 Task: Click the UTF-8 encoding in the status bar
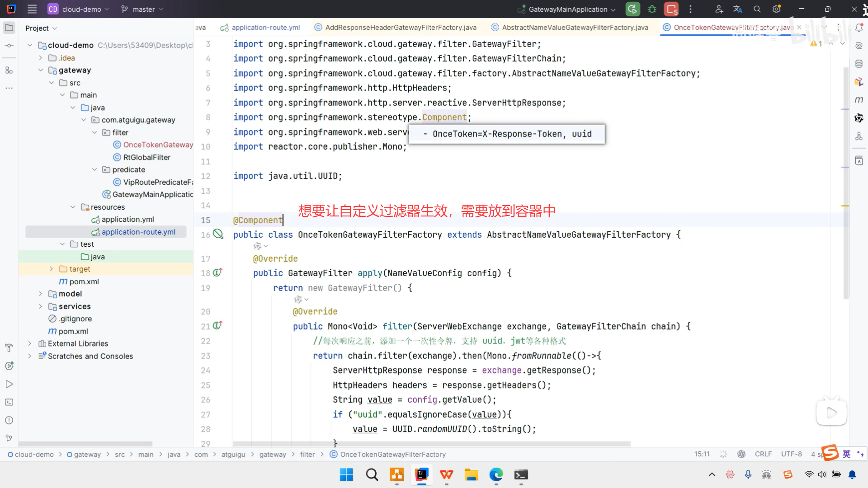coord(791,454)
